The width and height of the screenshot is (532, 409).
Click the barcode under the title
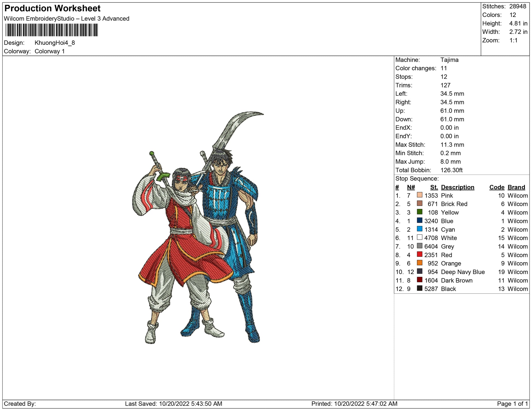point(51,30)
